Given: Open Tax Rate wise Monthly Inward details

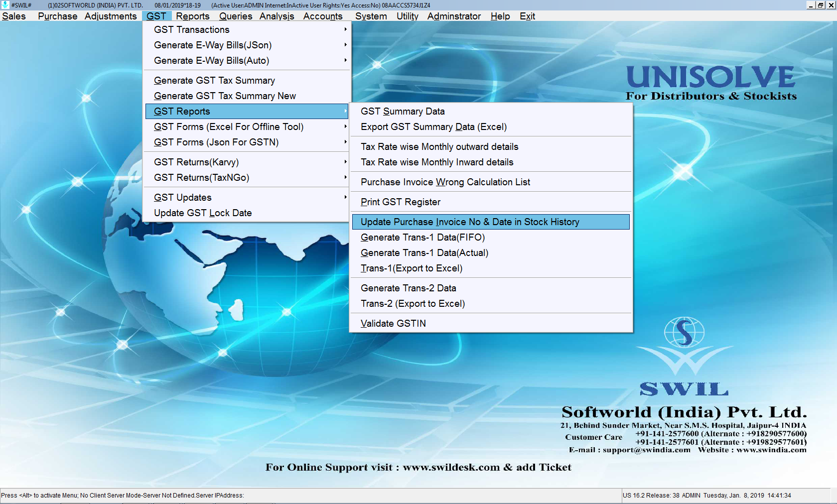Looking at the screenshot, I should (x=491, y=162).
